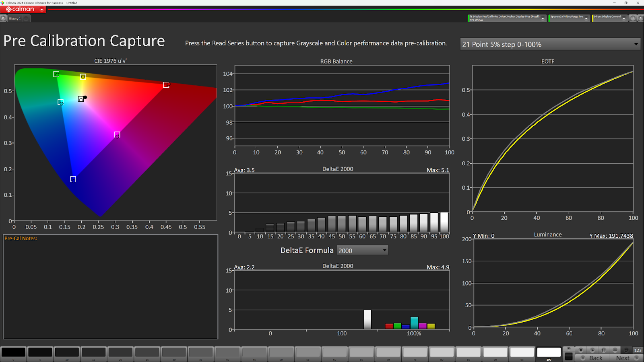Click the 'Max: 4.9' label
The image size is (644, 362).
pyautogui.click(x=438, y=267)
